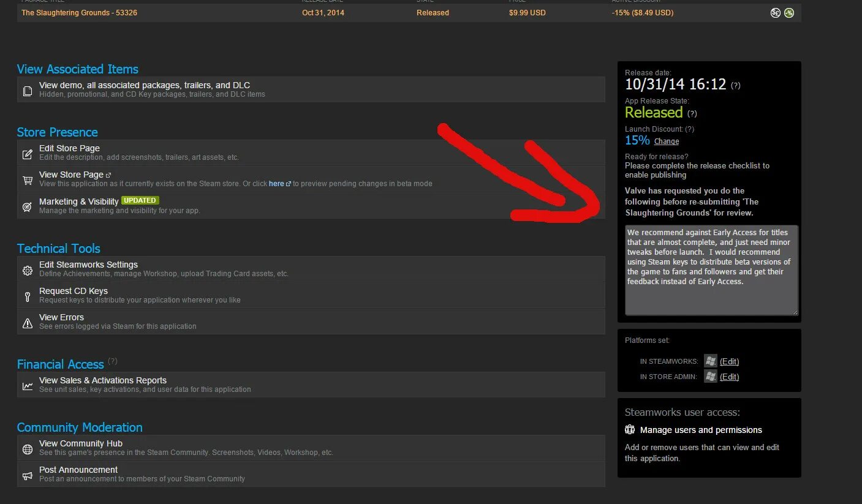Click the '$9.99 USD' price cell
This screenshot has height=504, width=862.
(x=527, y=13)
